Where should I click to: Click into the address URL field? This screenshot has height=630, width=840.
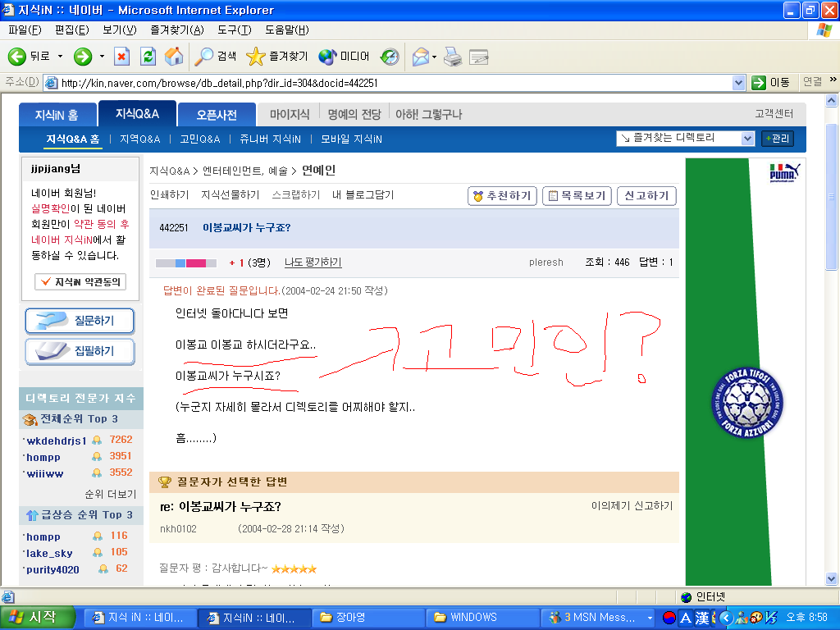point(395,83)
